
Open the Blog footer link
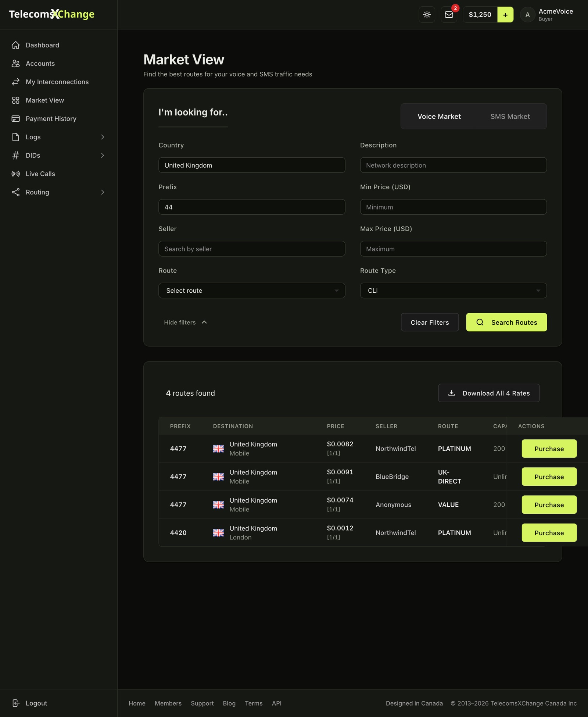pyautogui.click(x=229, y=703)
